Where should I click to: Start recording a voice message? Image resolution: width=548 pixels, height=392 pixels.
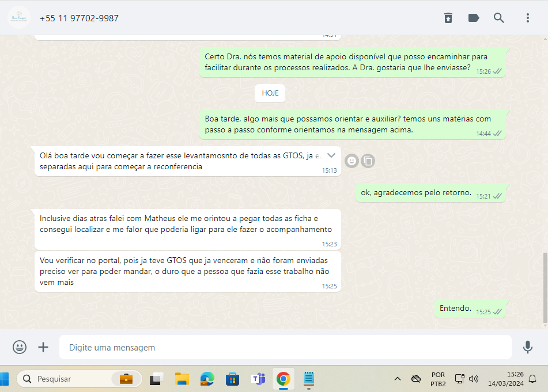[x=527, y=347]
